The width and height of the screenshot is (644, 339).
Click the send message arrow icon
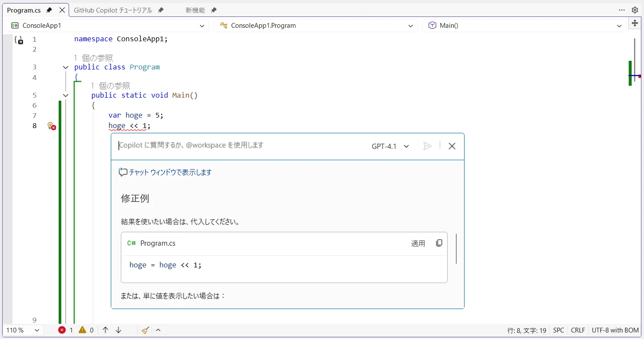point(427,146)
